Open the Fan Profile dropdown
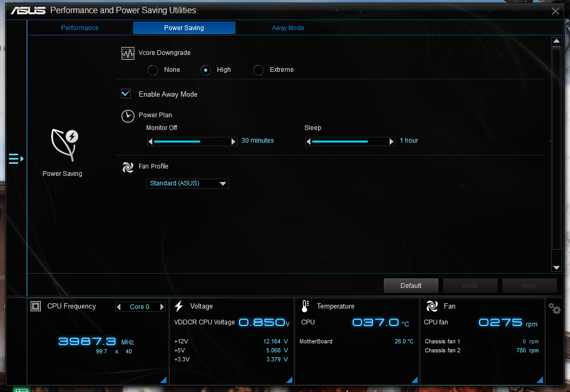 click(187, 183)
